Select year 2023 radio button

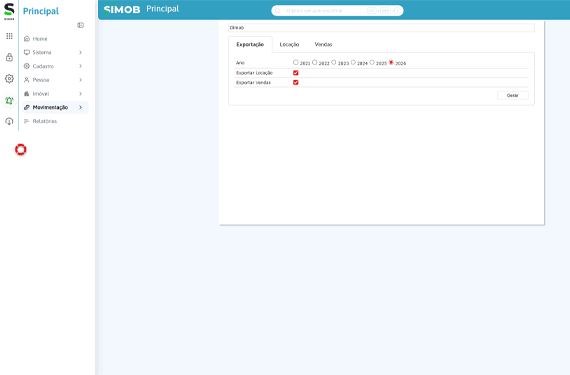334,62
